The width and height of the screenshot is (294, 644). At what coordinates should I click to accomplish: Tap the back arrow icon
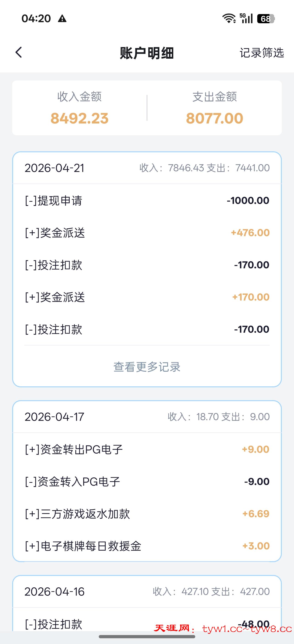point(19,52)
